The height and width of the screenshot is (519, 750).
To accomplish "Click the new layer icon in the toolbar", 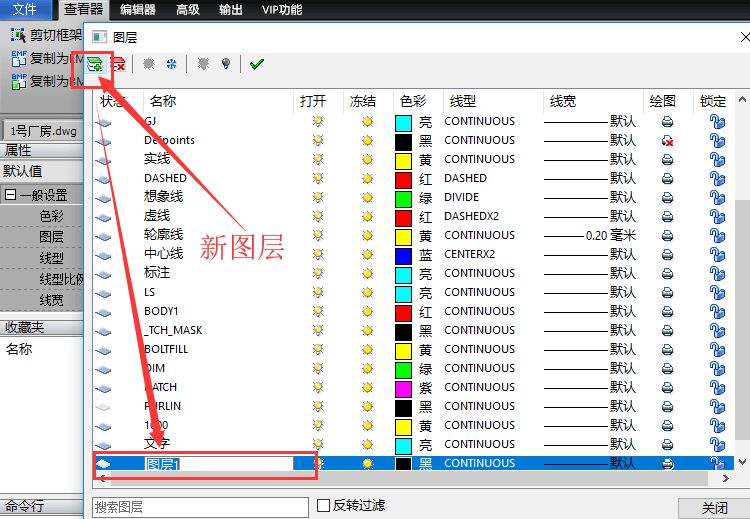I will [95, 64].
